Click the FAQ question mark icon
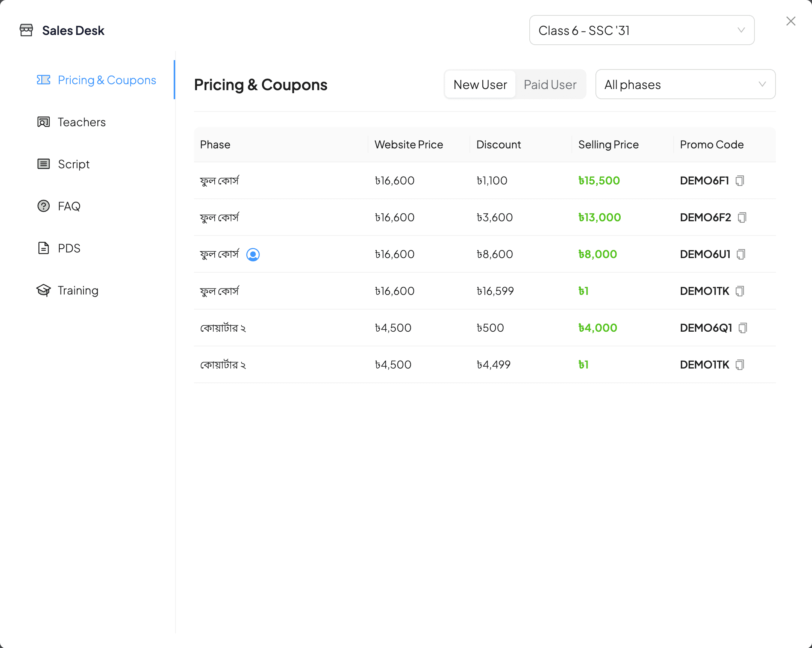 pos(44,206)
